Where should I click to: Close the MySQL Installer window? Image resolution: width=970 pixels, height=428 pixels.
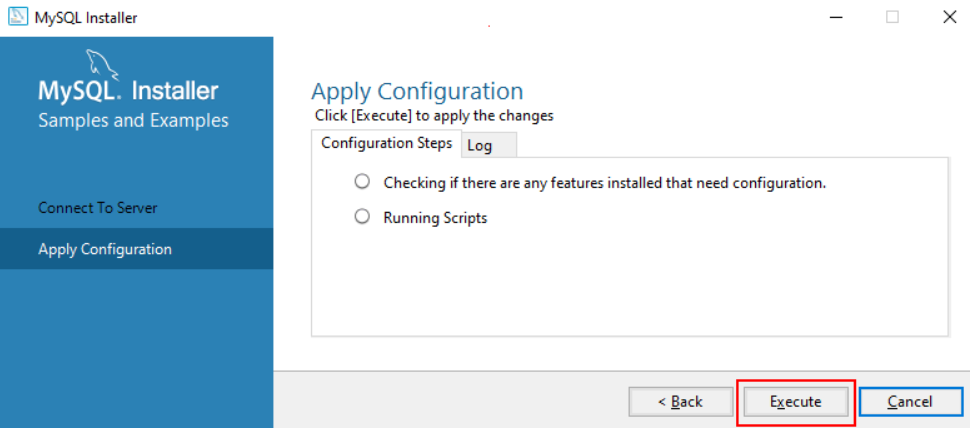coord(950,17)
